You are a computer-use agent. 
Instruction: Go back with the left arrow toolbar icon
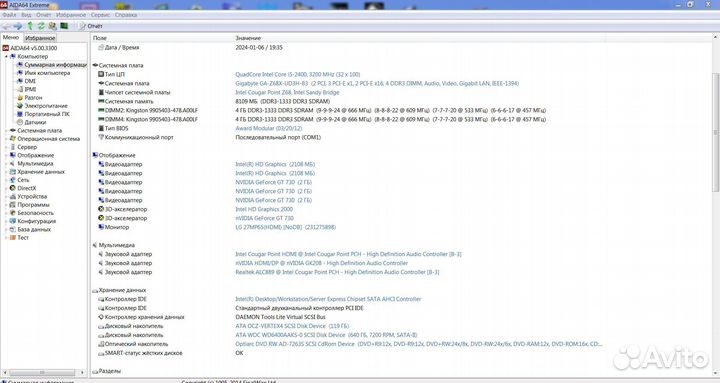point(6,26)
